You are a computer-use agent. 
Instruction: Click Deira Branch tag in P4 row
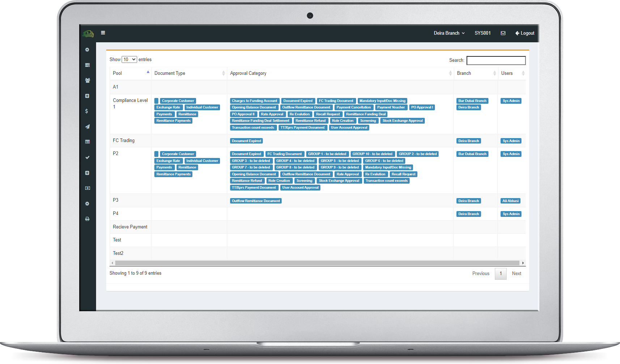[468, 214]
